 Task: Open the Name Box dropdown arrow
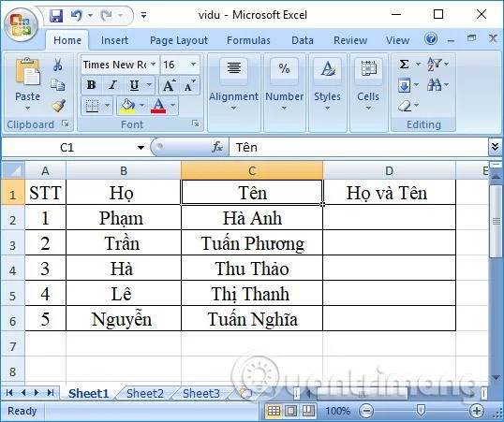click(141, 148)
